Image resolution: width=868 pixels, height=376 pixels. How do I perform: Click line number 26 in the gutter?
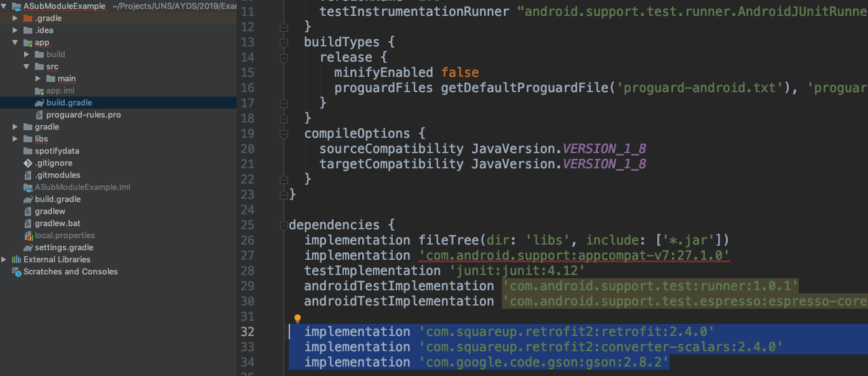(247, 240)
